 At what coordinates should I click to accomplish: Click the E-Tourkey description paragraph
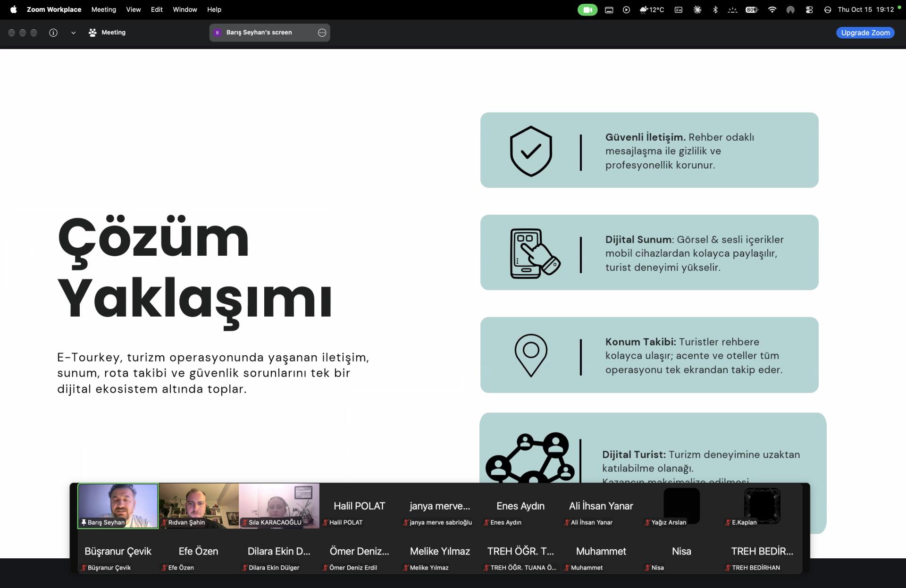(x=213, y=373)
